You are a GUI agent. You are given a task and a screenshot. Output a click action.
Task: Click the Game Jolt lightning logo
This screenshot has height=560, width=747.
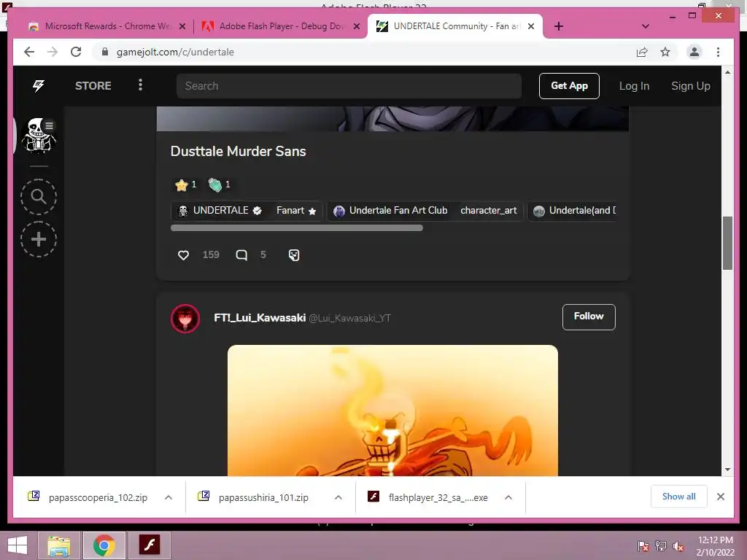pos(39,86)
